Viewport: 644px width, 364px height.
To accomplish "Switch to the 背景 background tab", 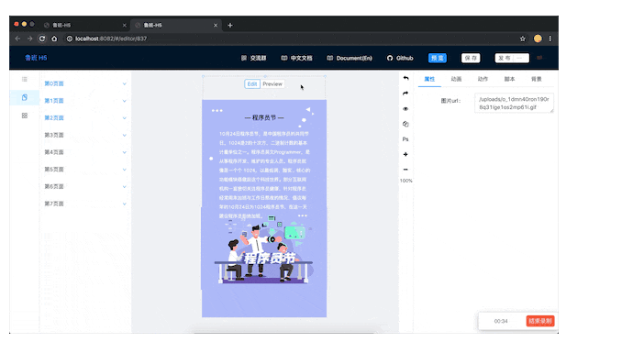I will 537,79.
